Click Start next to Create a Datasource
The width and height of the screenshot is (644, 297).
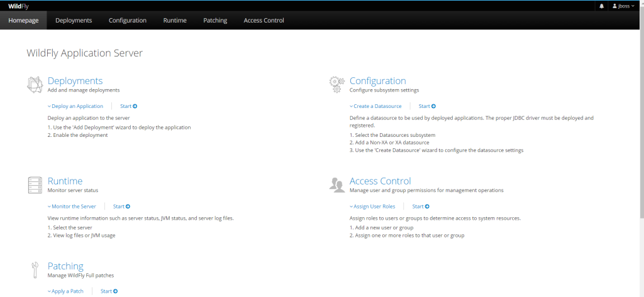(x=427, y=106)
